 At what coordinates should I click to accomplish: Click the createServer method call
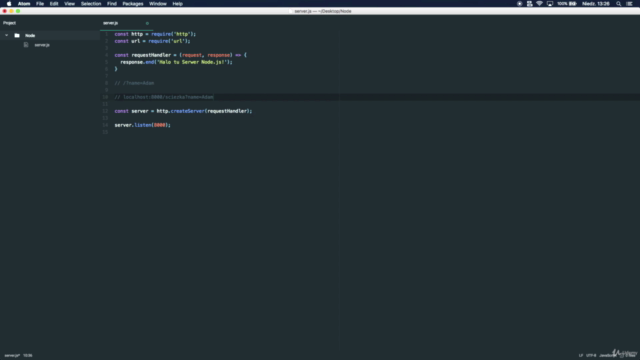(187, 111)
